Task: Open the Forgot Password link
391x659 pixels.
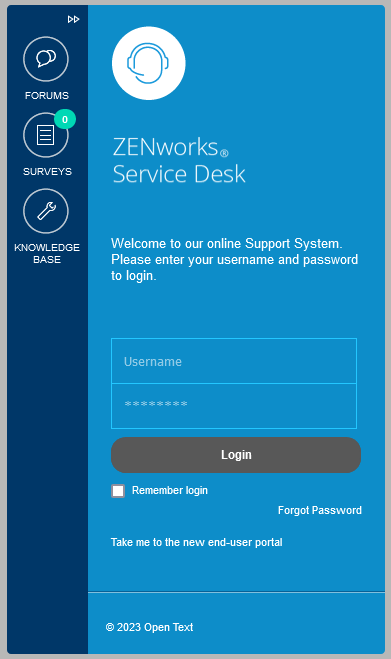Action: [320, 510]
